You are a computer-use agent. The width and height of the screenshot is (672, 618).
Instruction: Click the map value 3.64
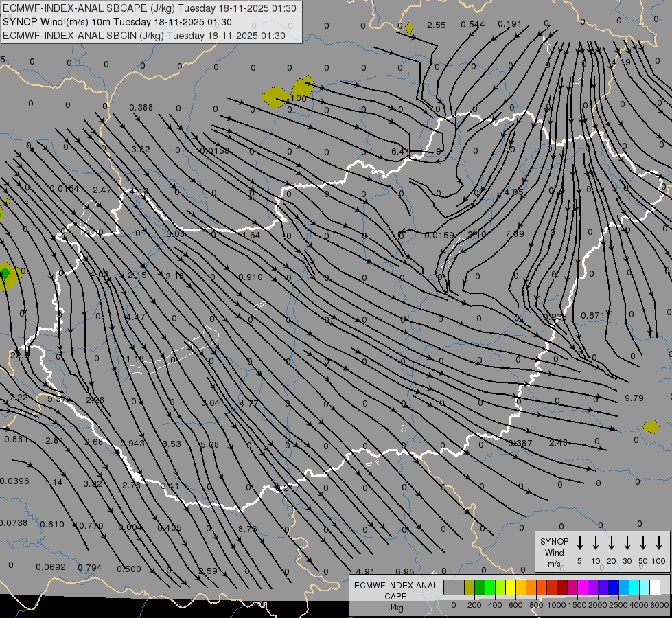[211, 402]
